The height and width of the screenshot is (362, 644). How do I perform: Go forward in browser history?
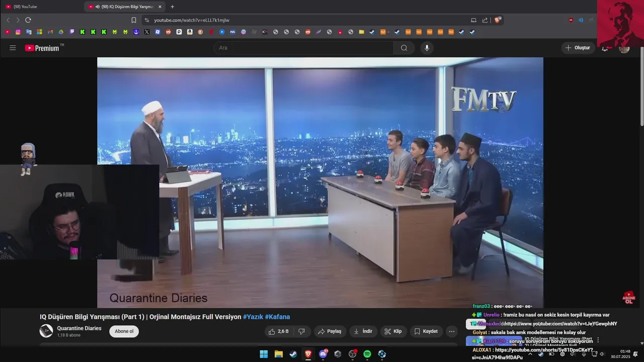point(18,20)
